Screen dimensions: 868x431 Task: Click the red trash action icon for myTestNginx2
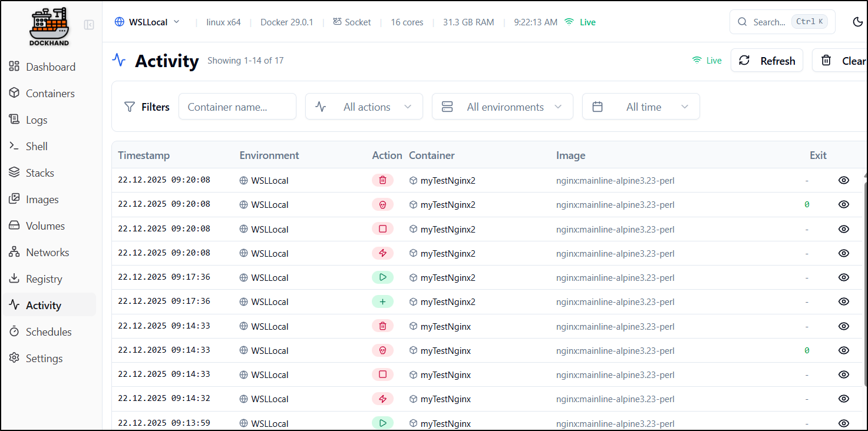click(382, 180)
